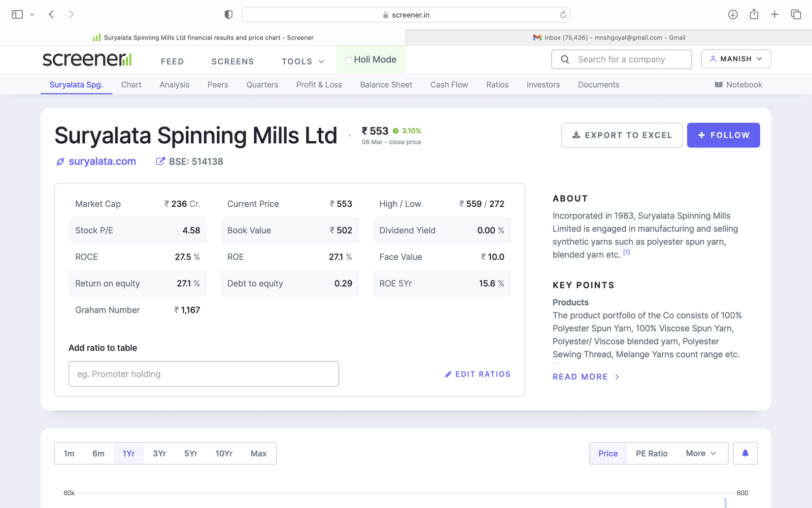The image size is (812, 508).
Task: Open the suryalata.com website link
Action: click(102, 162)
